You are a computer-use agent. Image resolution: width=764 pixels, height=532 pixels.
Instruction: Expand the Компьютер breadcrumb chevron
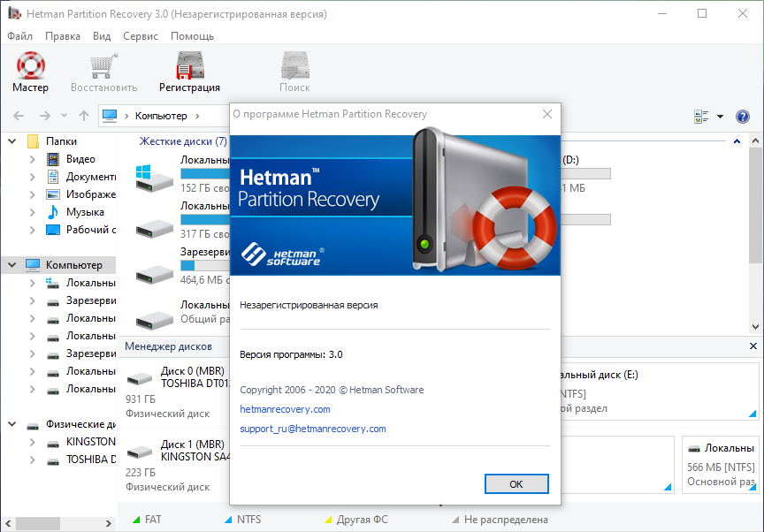(197, 116)
